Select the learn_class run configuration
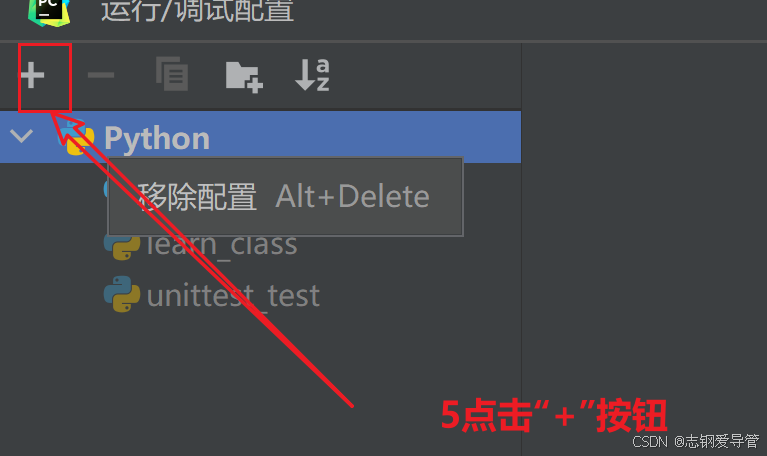The height and width of the screenshot is (456, 767). 201,244
